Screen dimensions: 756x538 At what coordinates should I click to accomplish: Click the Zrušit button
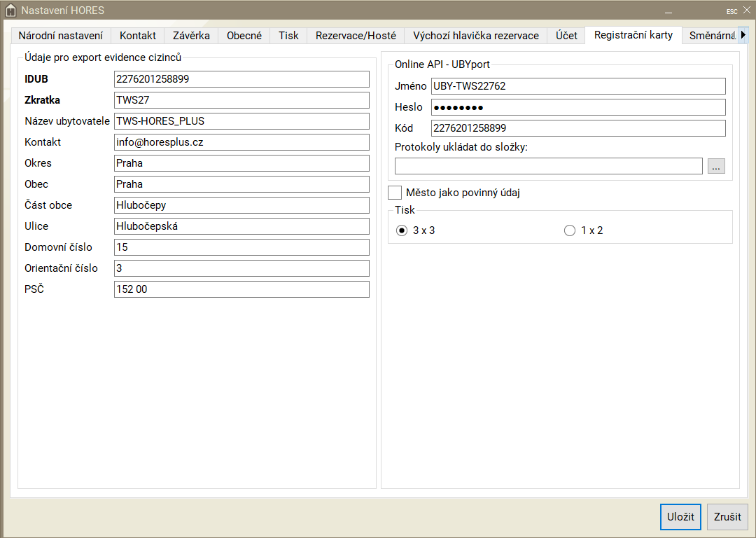click(727, 517)
